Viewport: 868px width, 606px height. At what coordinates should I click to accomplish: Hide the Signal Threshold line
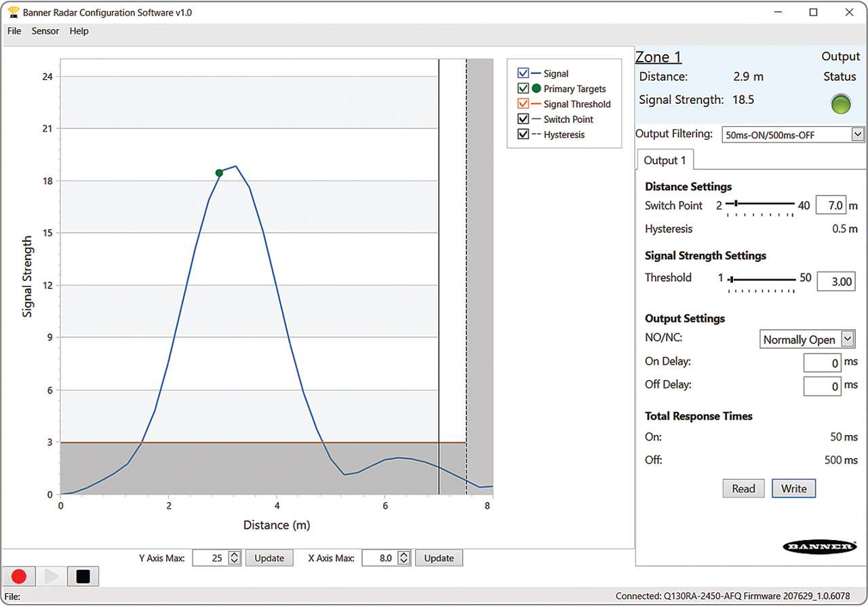pos(523,103)
